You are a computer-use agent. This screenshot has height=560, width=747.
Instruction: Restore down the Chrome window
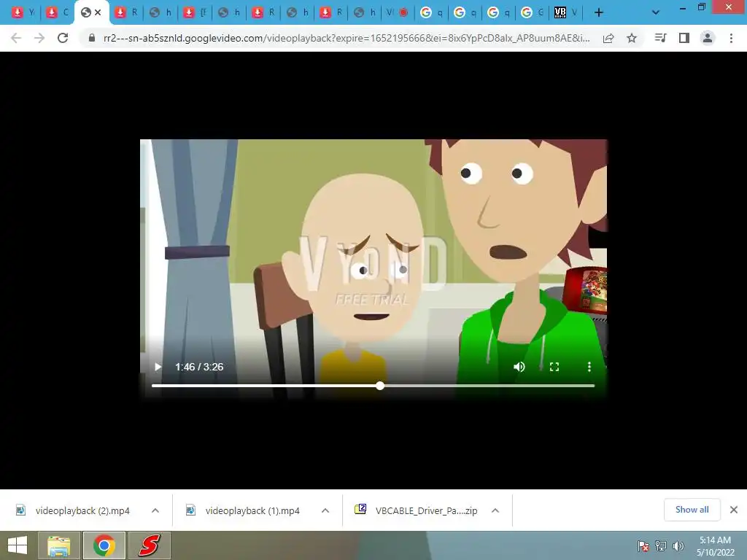pyautogui.click(x=701, y=7)
